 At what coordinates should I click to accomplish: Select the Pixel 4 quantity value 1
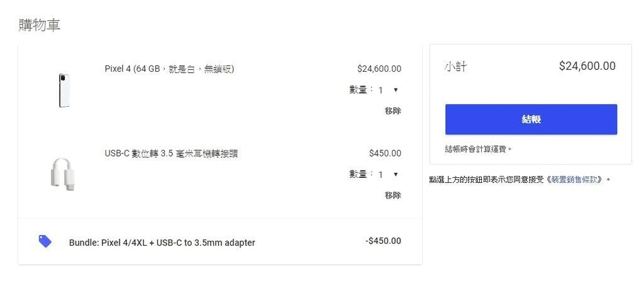380,90
